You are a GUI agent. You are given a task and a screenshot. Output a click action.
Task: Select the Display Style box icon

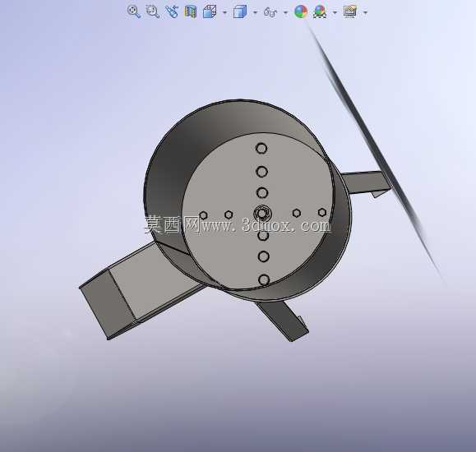coord(240,12)
